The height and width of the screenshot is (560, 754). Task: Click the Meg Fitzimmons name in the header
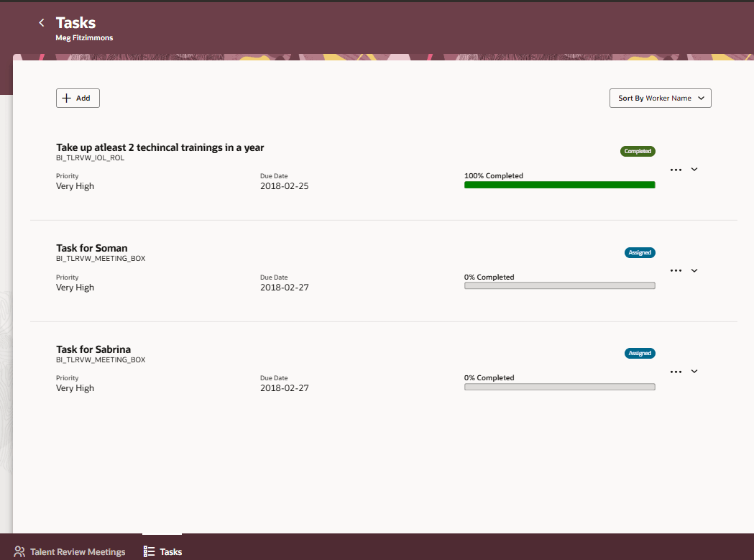[84, 37]
